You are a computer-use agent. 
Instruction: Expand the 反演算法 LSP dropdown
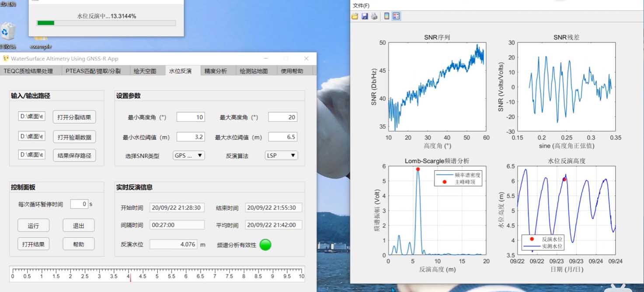pyautogui.click(x=281, y=155)
